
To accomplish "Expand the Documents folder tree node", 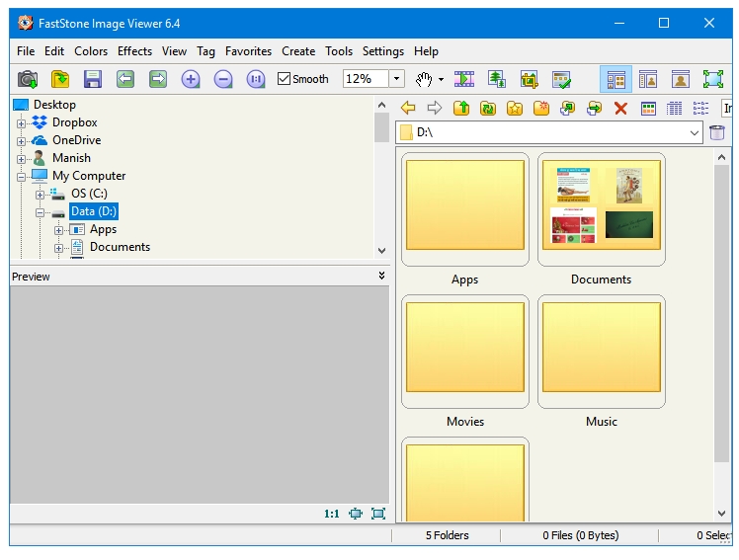I will click(x=58, y=248).
